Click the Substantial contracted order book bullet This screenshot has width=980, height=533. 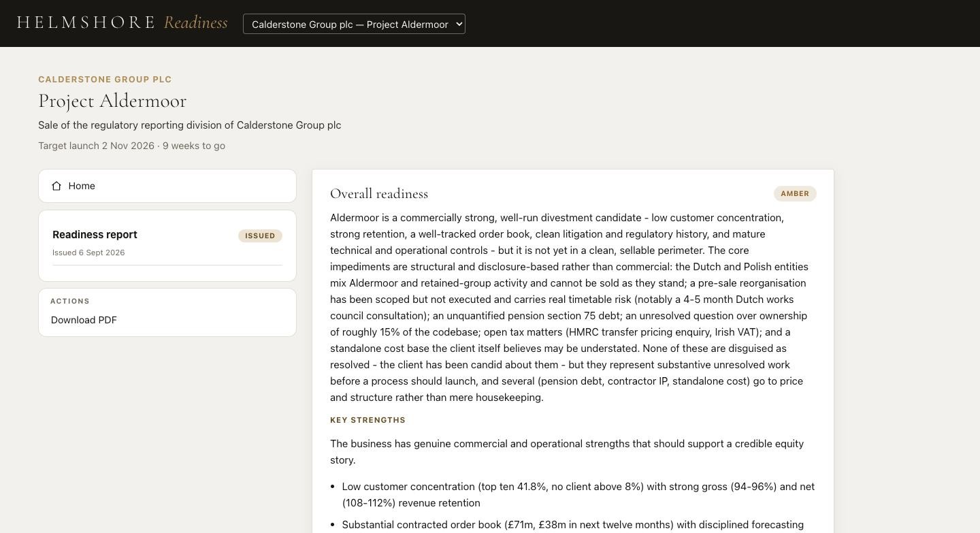tap(573, 525)
